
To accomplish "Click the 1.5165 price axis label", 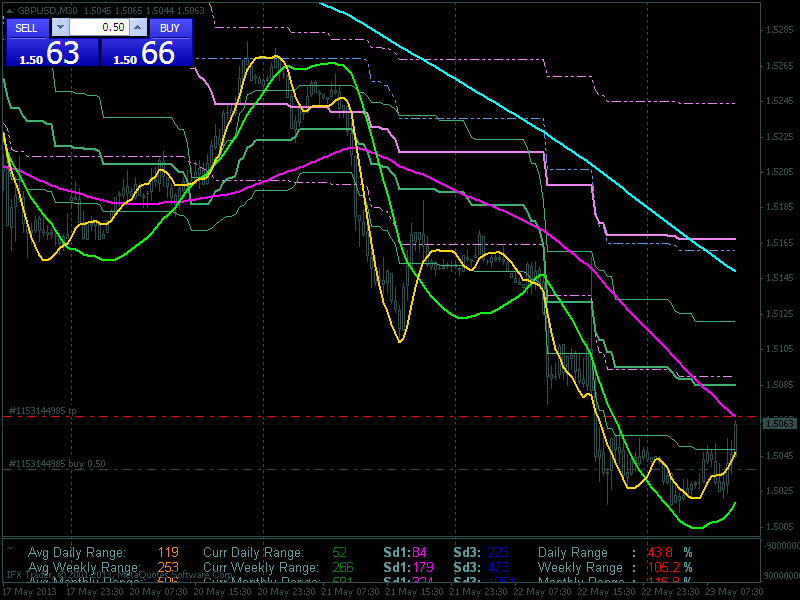I will pyautogui.click(x=780, y=243).
